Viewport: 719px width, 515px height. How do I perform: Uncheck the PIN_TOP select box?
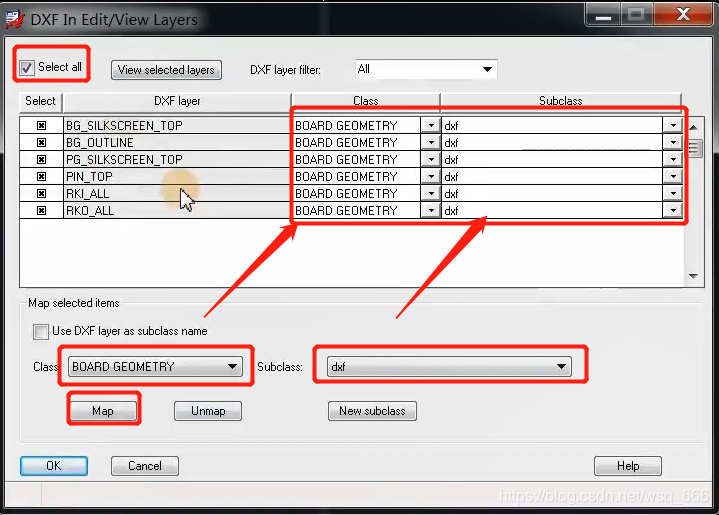(x=41, y=176)
